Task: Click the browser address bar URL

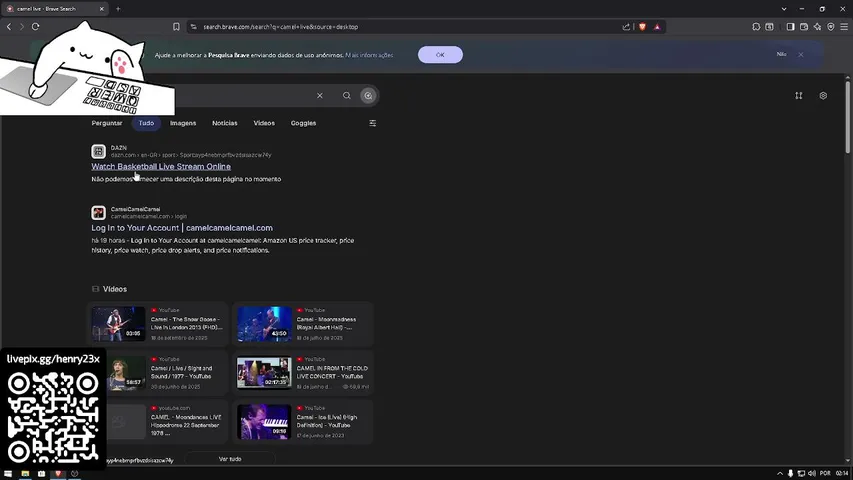Action: (281, 27)
